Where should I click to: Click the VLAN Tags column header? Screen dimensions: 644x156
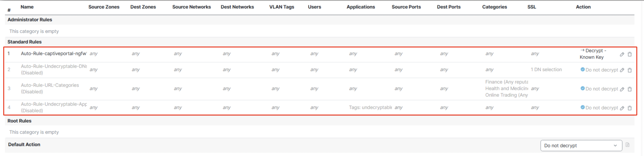281,7
